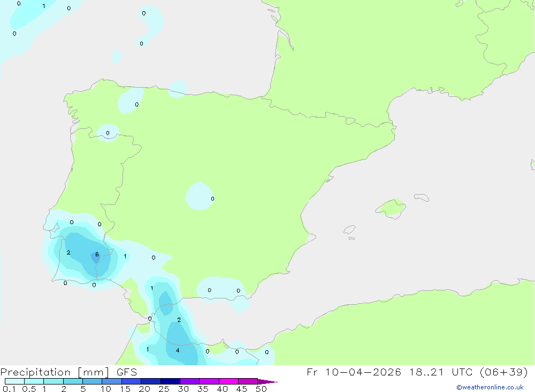Click the 0.1–0.5 mm legend color box
The image size is (535, 392).
click(x=14, y=381)
